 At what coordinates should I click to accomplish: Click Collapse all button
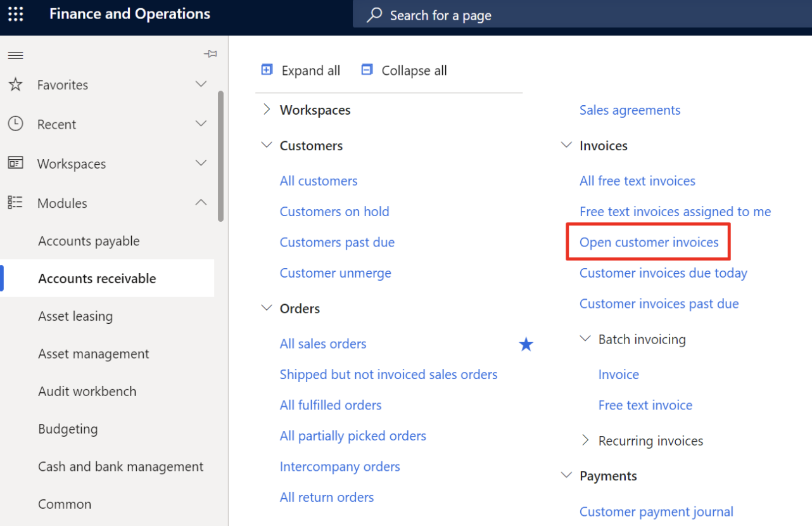tap(404, 70)
